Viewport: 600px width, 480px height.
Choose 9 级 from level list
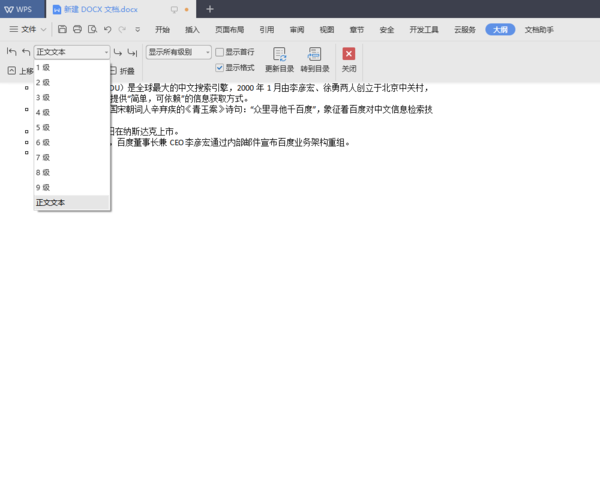pos(72,188)
